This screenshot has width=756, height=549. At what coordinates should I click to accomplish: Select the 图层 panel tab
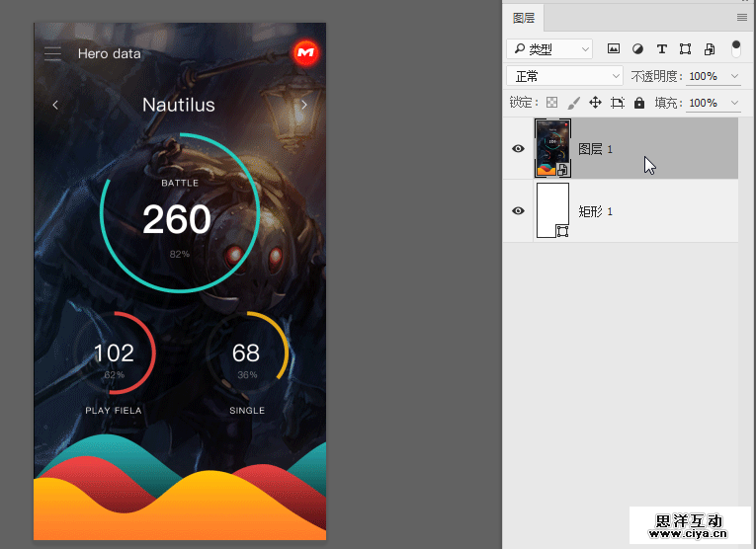click(x=524, y=18)
